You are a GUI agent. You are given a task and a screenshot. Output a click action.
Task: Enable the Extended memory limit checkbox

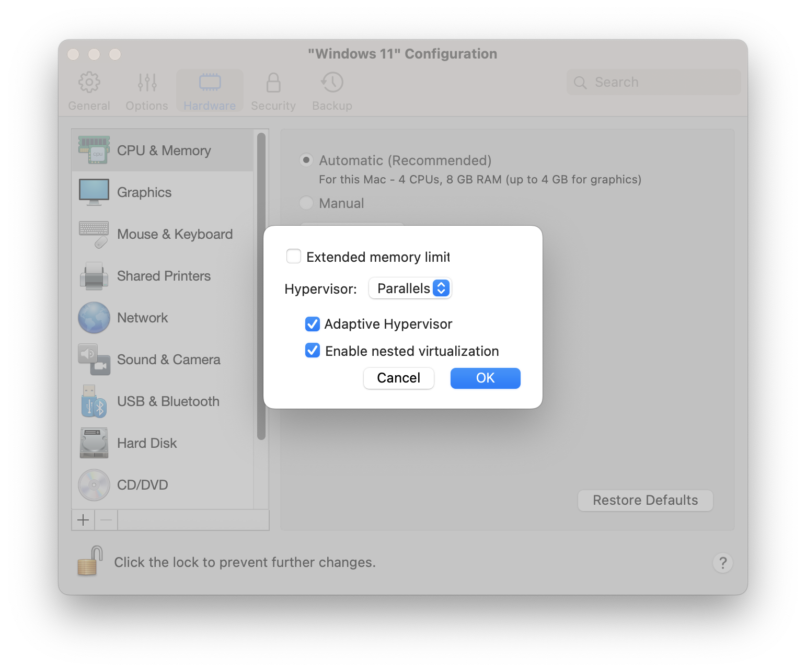(x=294, y=257)
